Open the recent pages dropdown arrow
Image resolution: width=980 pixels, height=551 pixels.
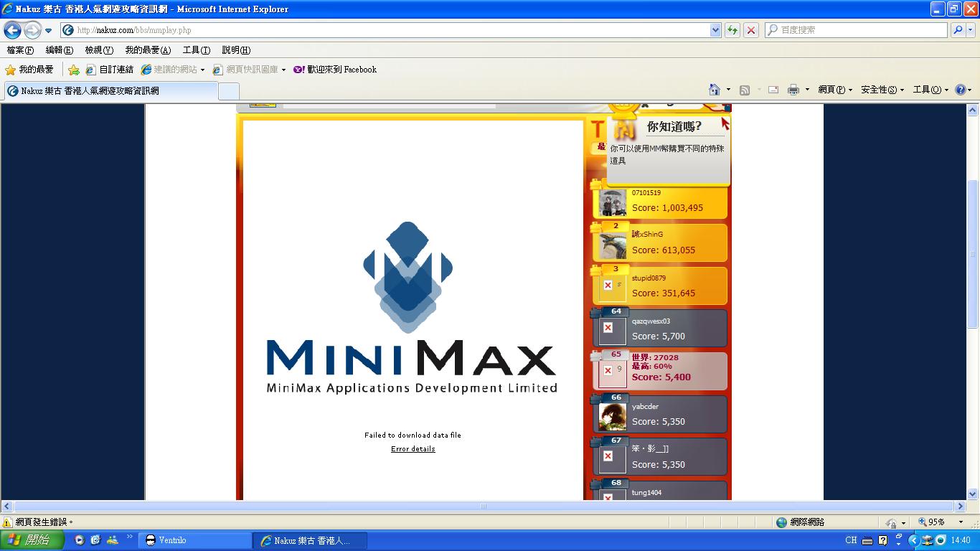[49, 31]
